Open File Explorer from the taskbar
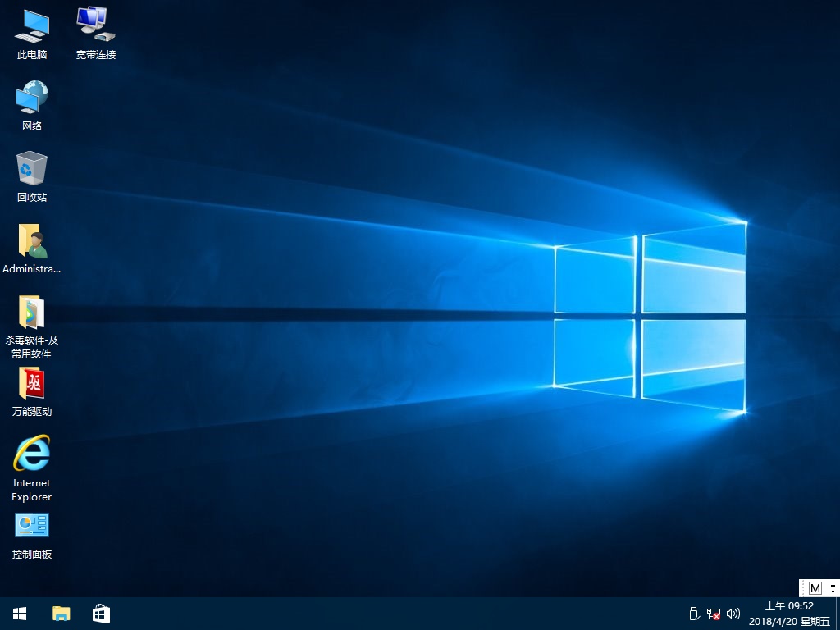Viewport: 840px width, 630px height. [x=61, y=614]
